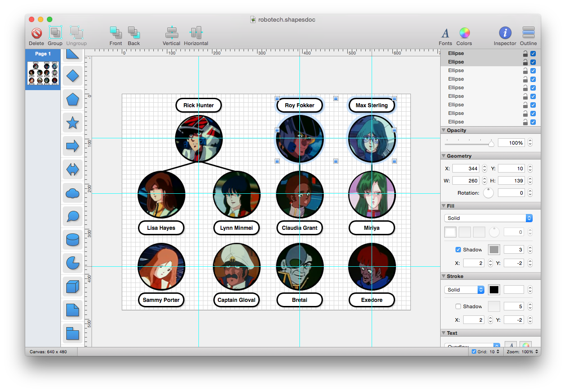Toggle the Outline panel
Viewport: 566px width, 392px height.
528,36
